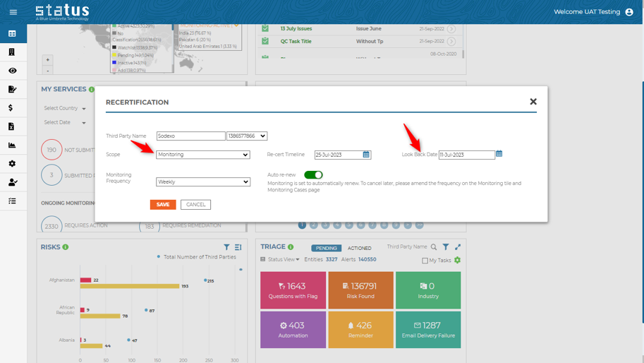The height and width of the screenshot is (363, 644).
Task: Open the dollar sign sidebar item
Action: [12, 108]
